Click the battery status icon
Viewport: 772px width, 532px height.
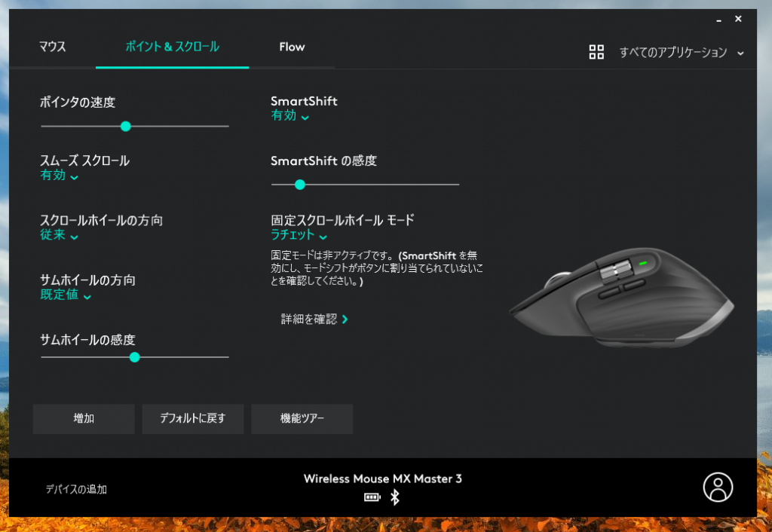pos(372,497)
